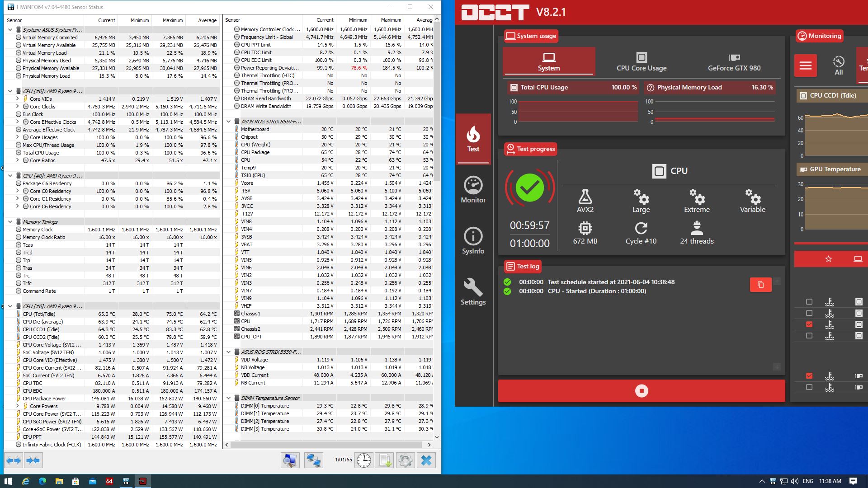The height and width of the screenshot is (488, 868).
Task: Switch to the GeForce GTX 980 tab
Action: (x=734, y=61)
